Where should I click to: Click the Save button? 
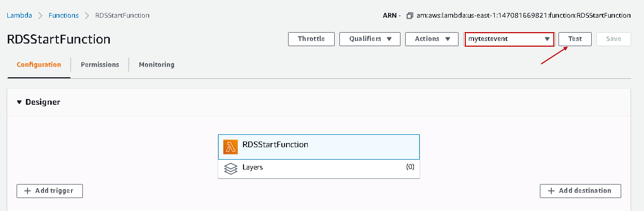[613, 39]
